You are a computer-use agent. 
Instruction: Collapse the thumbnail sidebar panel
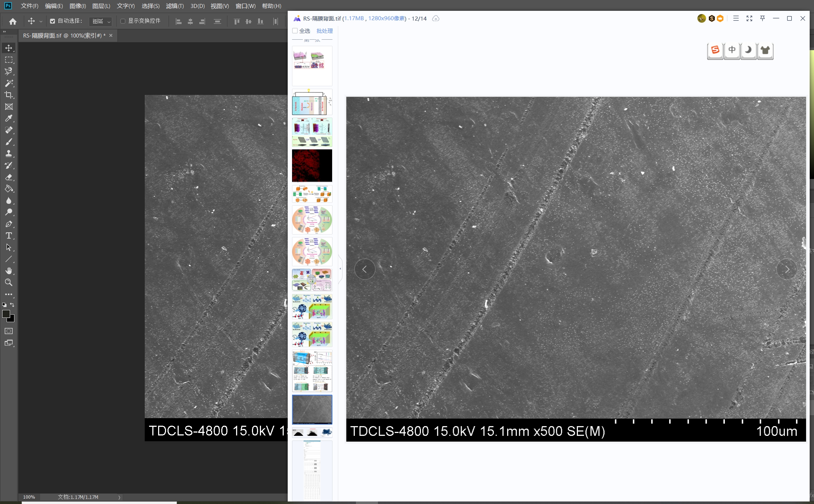(340, 269)
